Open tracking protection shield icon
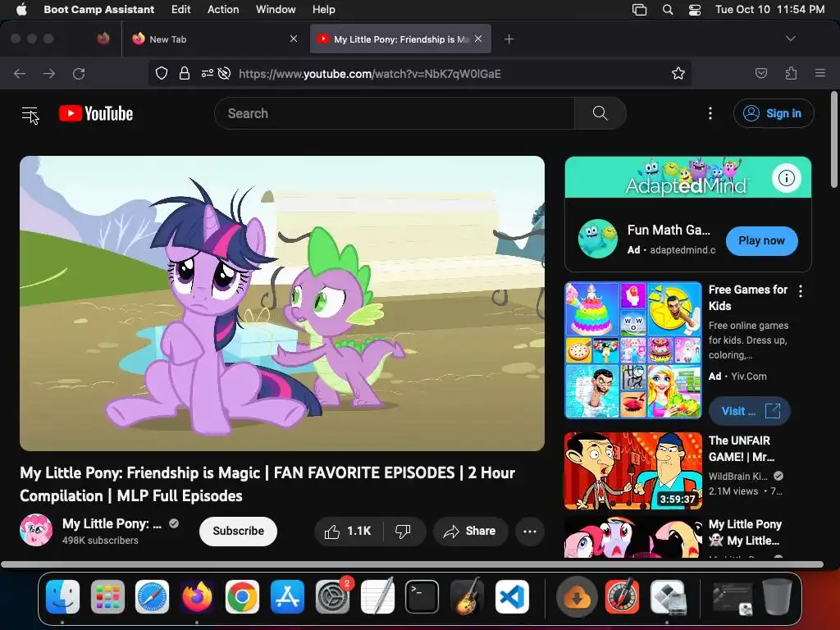 click(x=162, y=73)
